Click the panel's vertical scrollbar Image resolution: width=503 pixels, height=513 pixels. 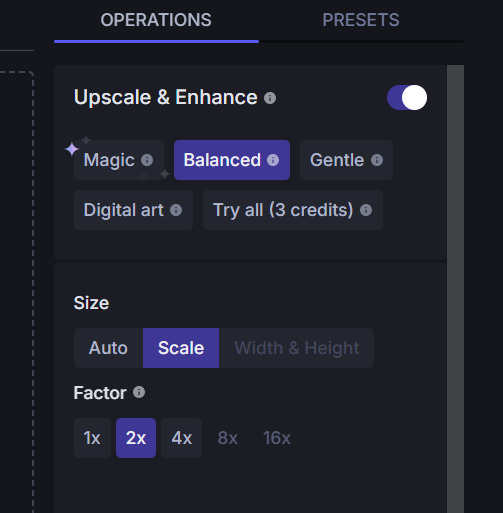point(455,289)
